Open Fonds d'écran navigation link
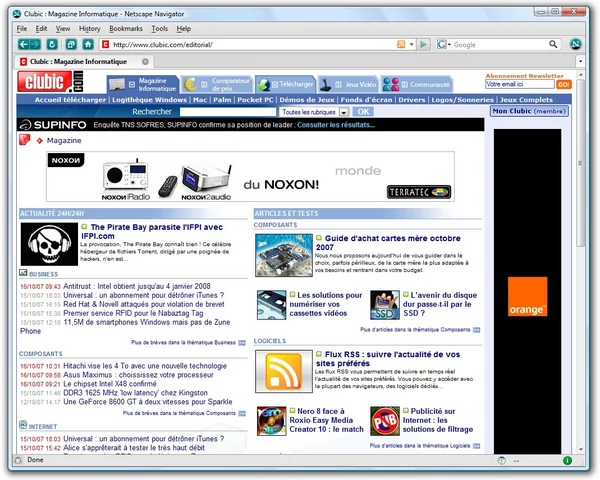 pos(367,100)
